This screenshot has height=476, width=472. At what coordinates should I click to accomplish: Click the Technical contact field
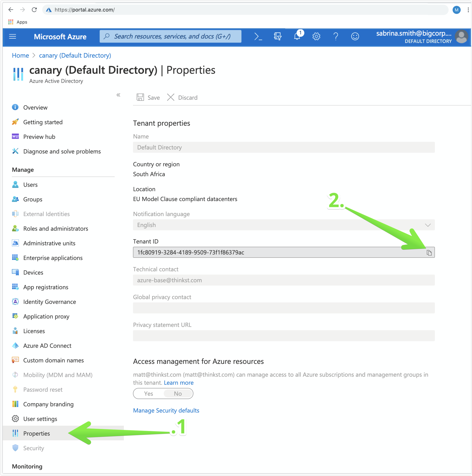[x=284, y=280]
